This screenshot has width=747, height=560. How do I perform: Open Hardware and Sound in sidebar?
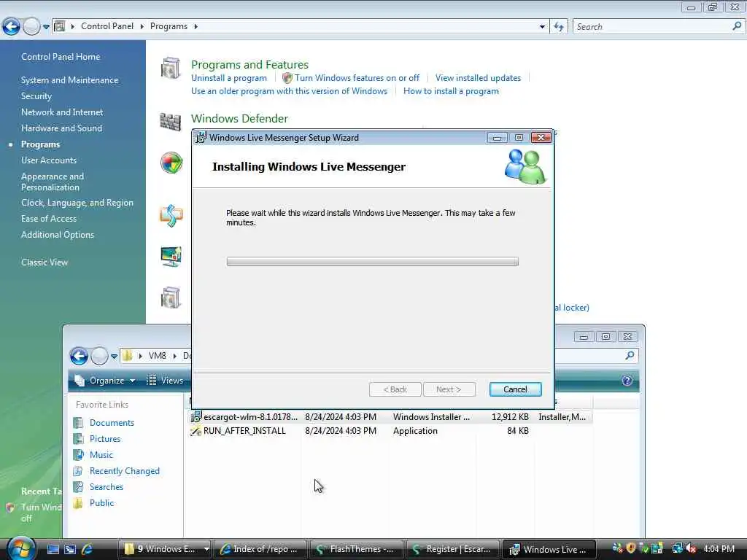tap(61, 128)
